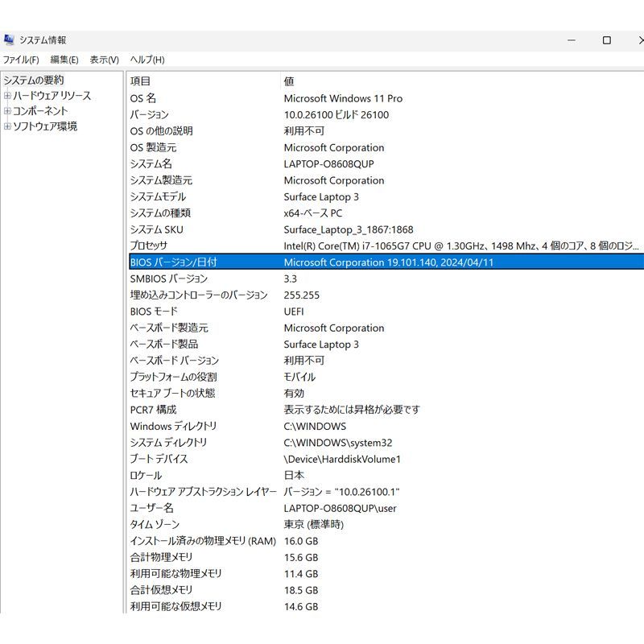The width and height of the screenshot is (644, 644).
Task: Select the システムの種類 row
Action: (386, 213)
